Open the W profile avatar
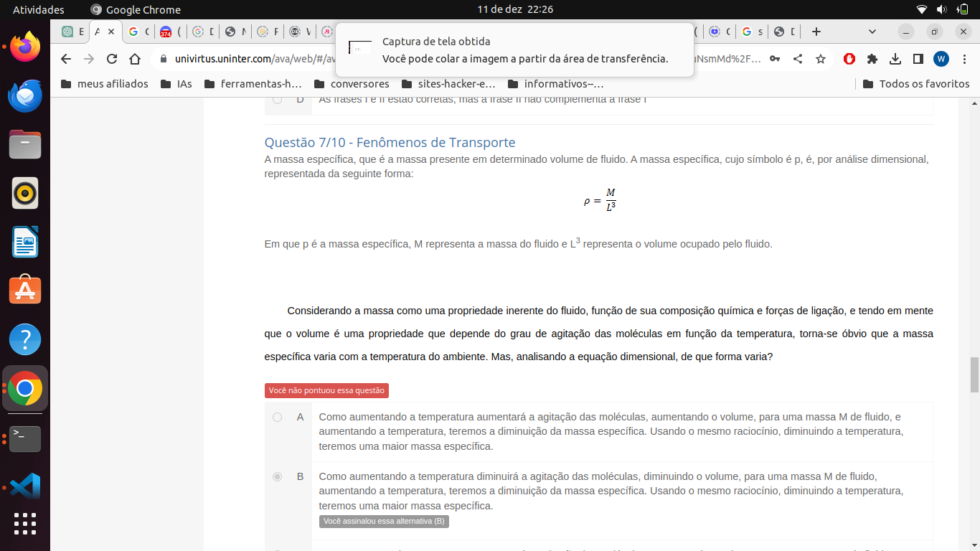 tap(941, 59)
